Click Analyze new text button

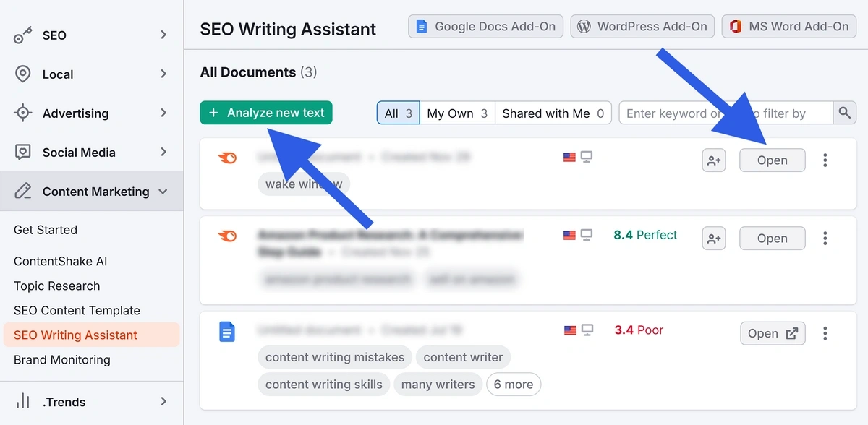pyautogui.click(x=266, y=113)
